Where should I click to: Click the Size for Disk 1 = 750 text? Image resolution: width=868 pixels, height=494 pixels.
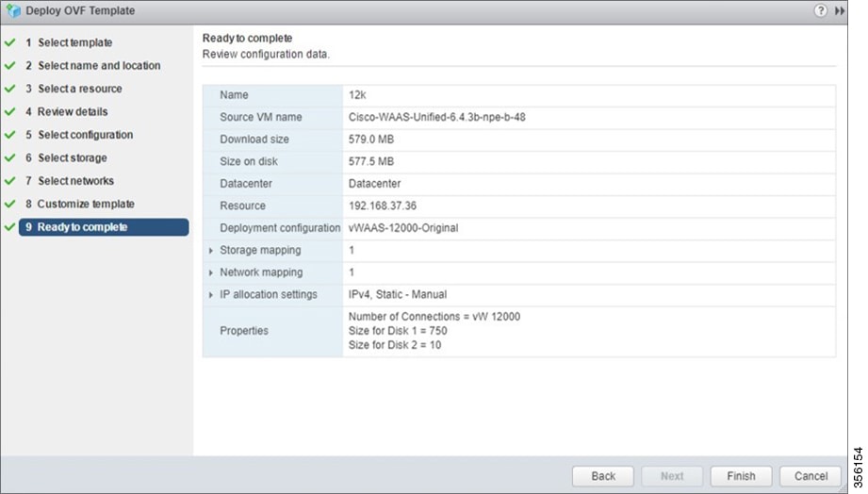(x=398, y=331)
